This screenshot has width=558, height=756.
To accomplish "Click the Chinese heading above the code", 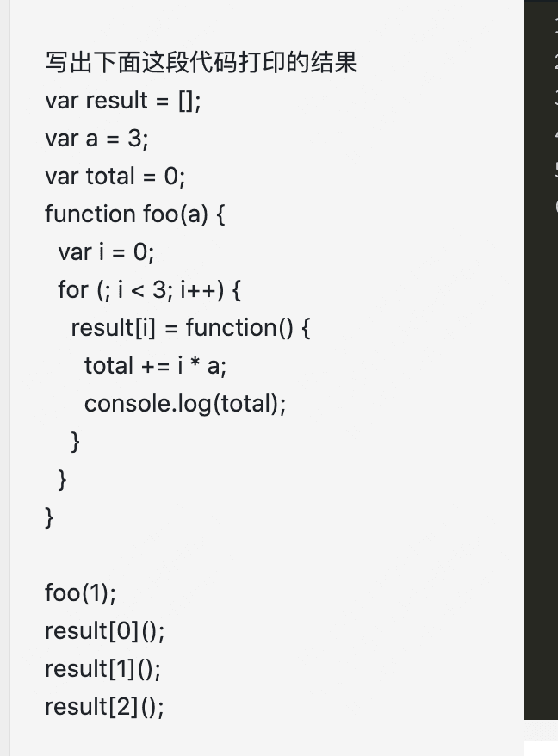I will (201, 63).
